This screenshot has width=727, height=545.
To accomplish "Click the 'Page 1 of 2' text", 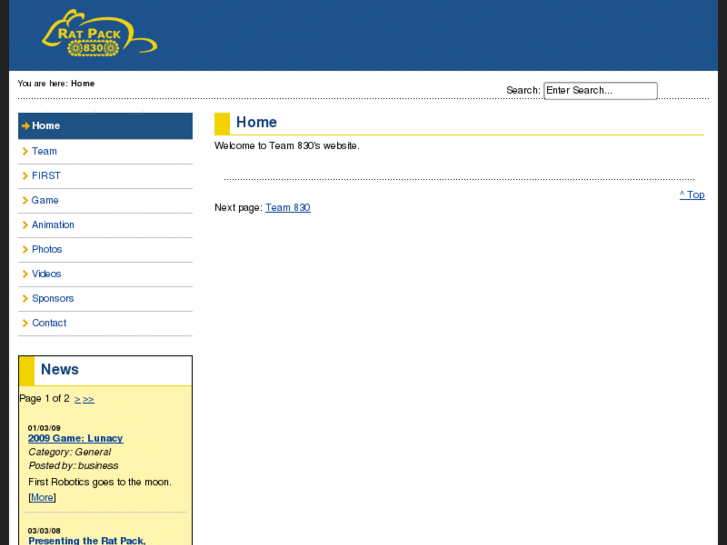I will click(x=45, y=399).
